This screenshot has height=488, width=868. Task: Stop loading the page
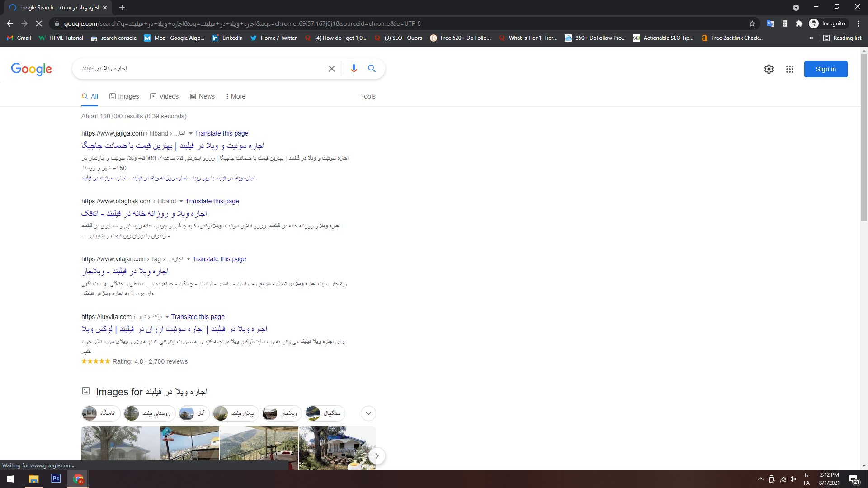39,23
